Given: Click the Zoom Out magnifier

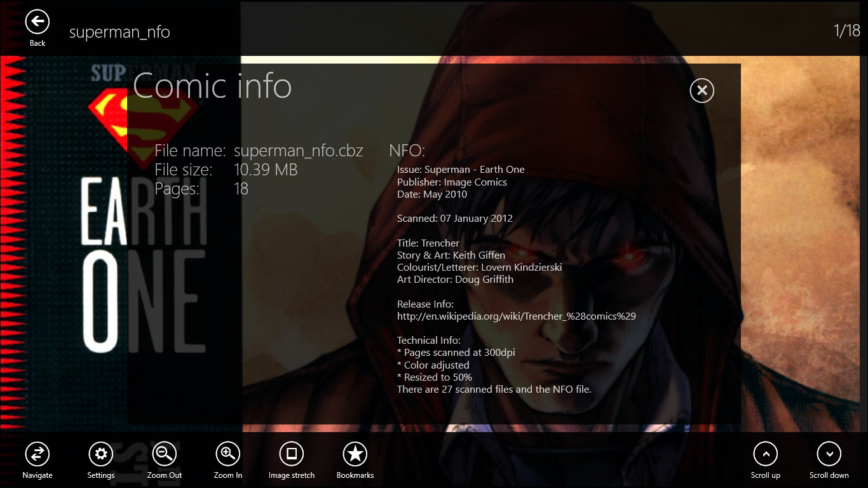Looking at the screenshot, I should (165, 454).
